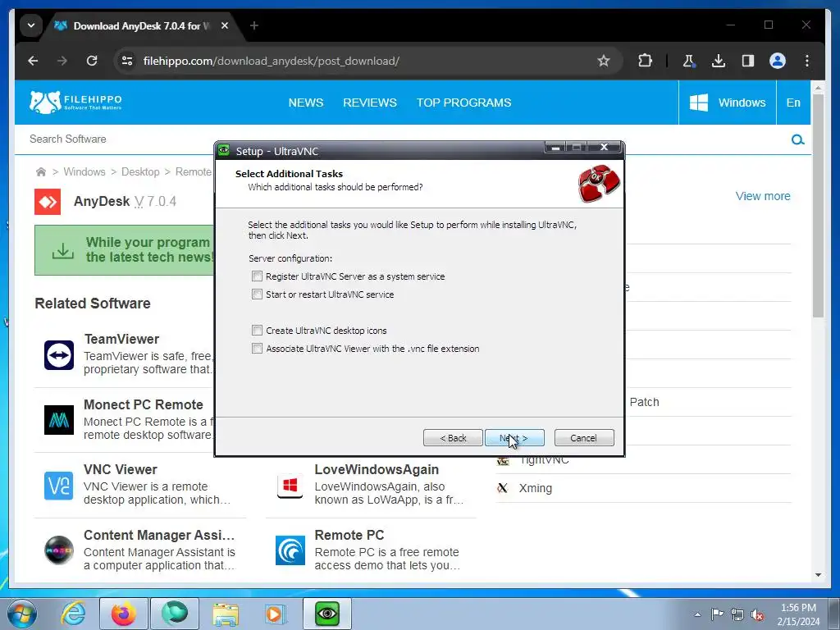Open Chrome Labs flask icon

point(689,61)
